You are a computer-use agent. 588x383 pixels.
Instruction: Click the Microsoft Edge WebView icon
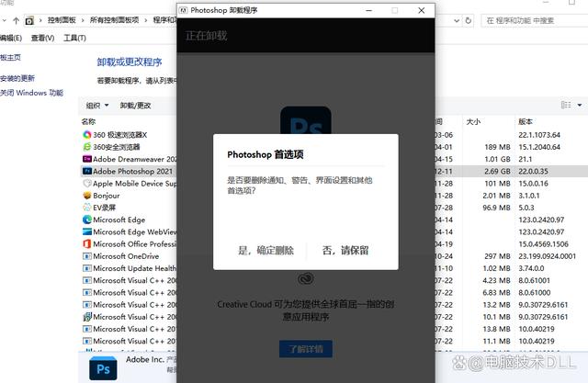[x=87, y=231]
